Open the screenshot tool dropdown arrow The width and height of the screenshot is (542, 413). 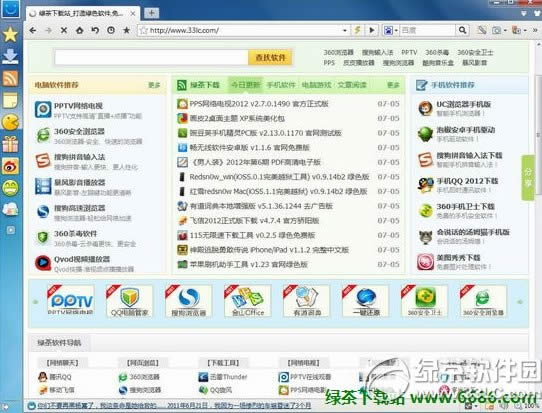tap(505, 30)
